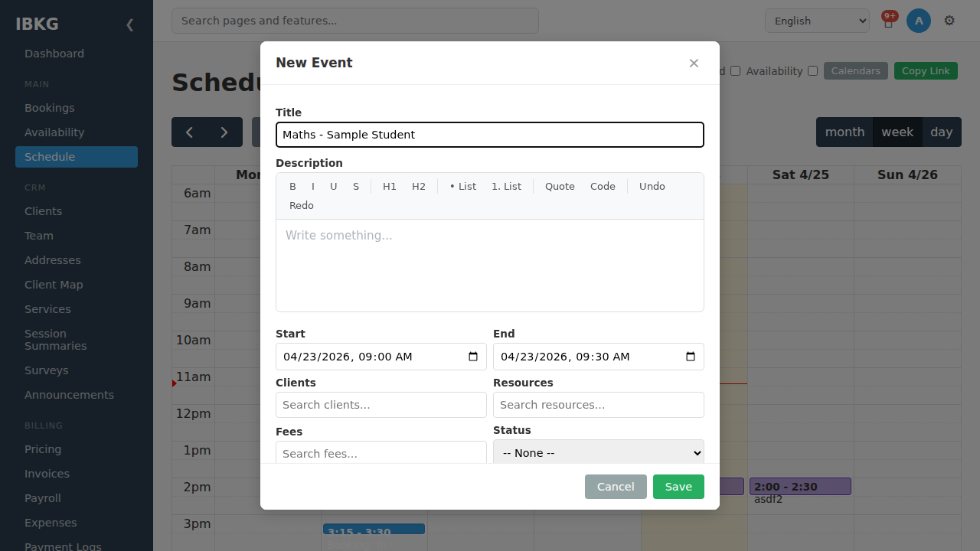
Task: Open the Status dropdown showing None
Action: pyautogui.click(x=599, y=453)
